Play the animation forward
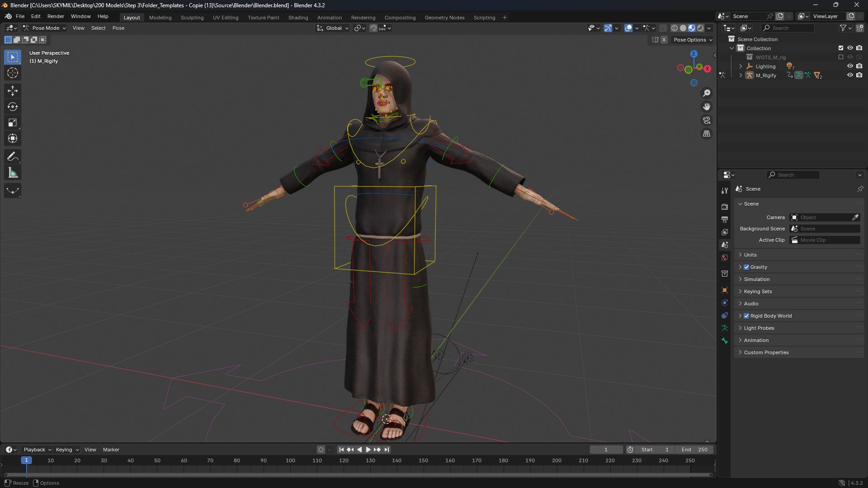Viewport: 868px width, 488px height. coord(368,450)
